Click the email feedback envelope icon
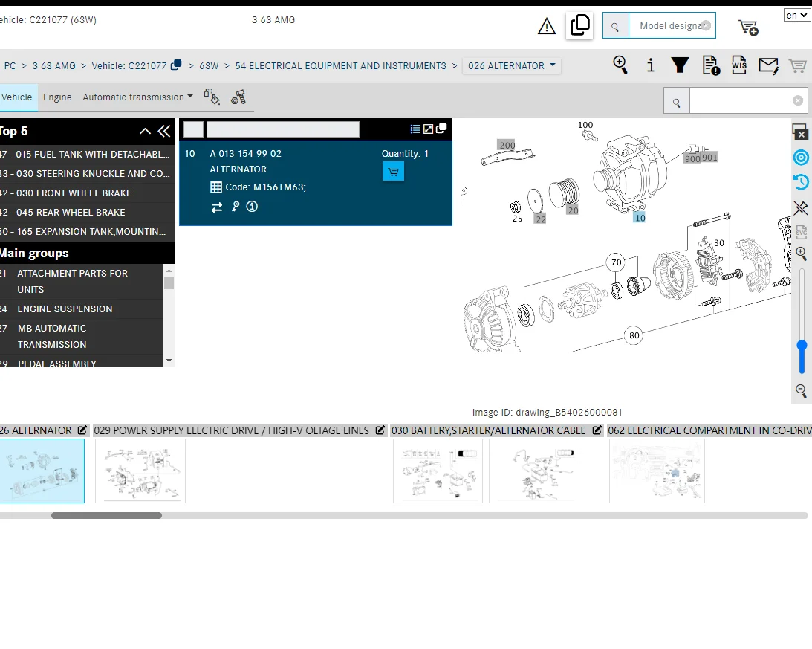 pyautogui.click(x=768, y=66)
